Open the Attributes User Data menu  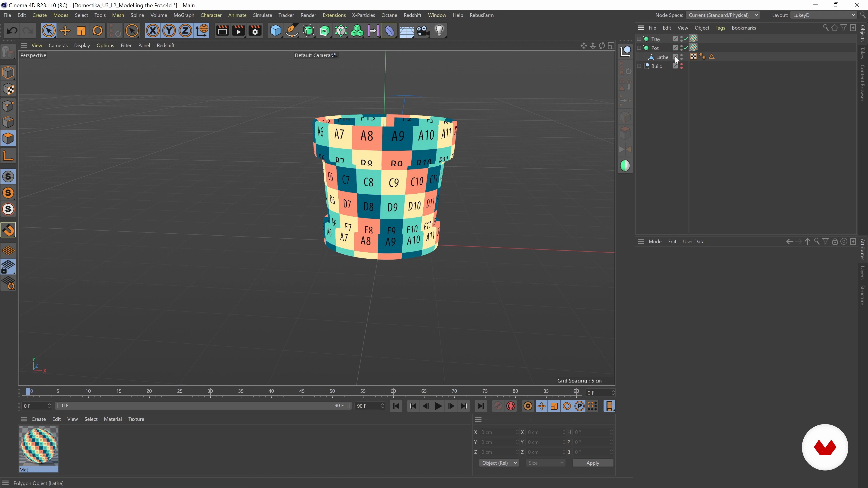click(693, 242)
